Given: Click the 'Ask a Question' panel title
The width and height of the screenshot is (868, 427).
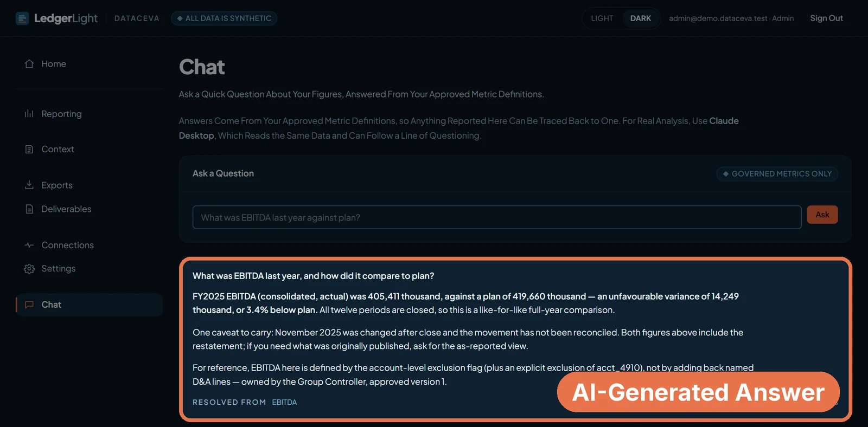Looking at the screenshot, I should coord(223,173).
